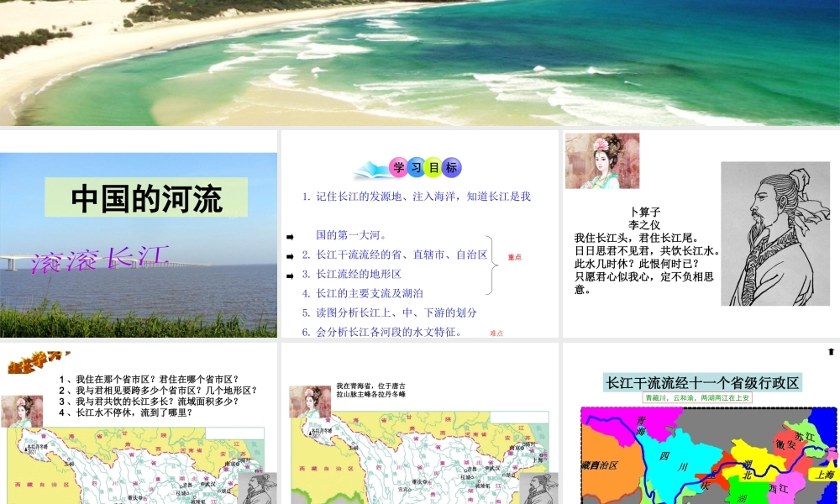Image resolution: width=840 pixels, height=504 pixels.
Task: Click the text 我在青海省，位于唐古拉山脉
Action: coord(370,390)
